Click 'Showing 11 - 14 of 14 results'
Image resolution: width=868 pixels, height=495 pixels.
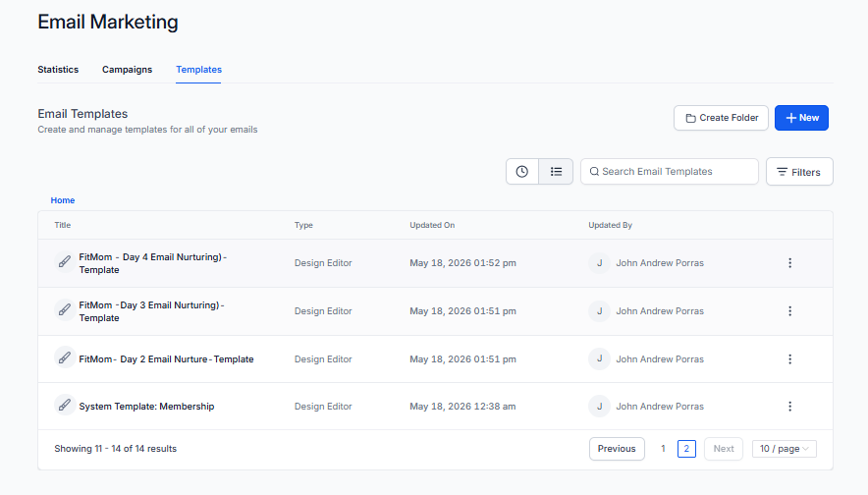[x=115, y=449]
